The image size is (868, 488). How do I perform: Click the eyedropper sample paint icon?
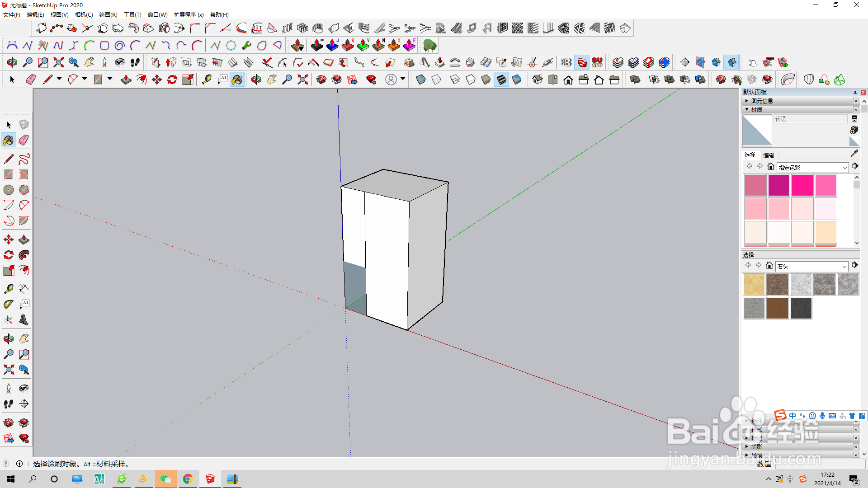854,154
